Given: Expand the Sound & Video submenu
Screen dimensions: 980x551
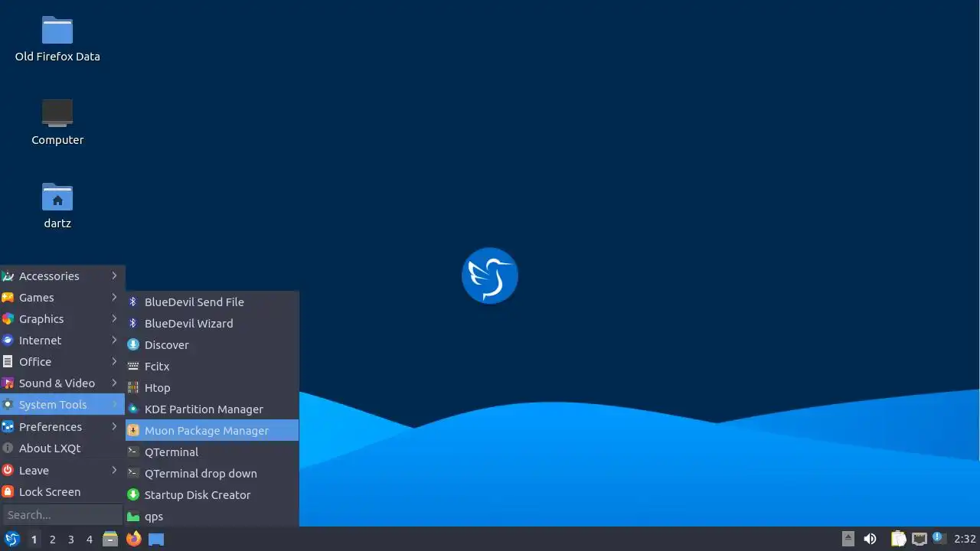Looking at the screenshot, I should (62, 383).
